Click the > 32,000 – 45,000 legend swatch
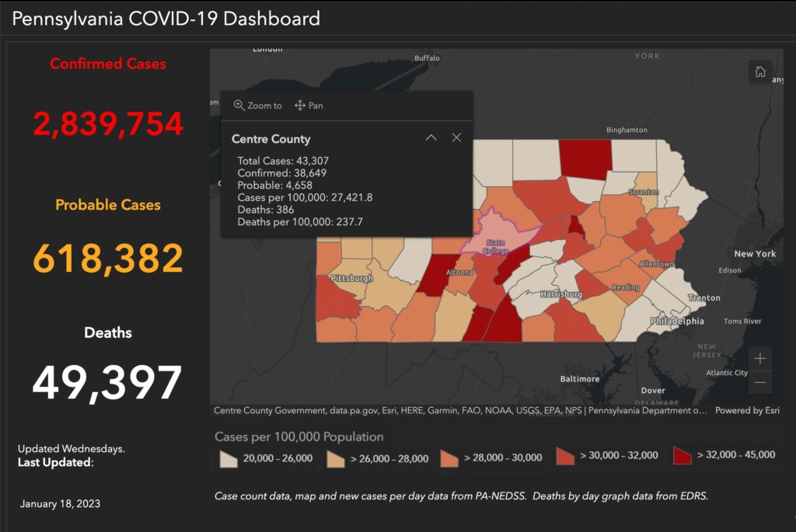Viewport: 796px width, 532px height. click(x=683, y=455)
